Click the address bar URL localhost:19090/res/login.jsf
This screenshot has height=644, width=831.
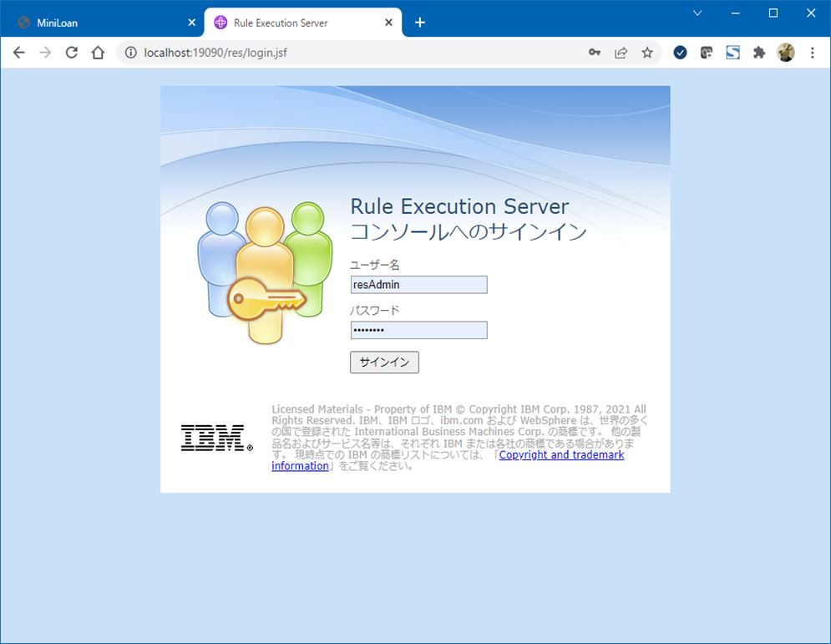[215, 53]
